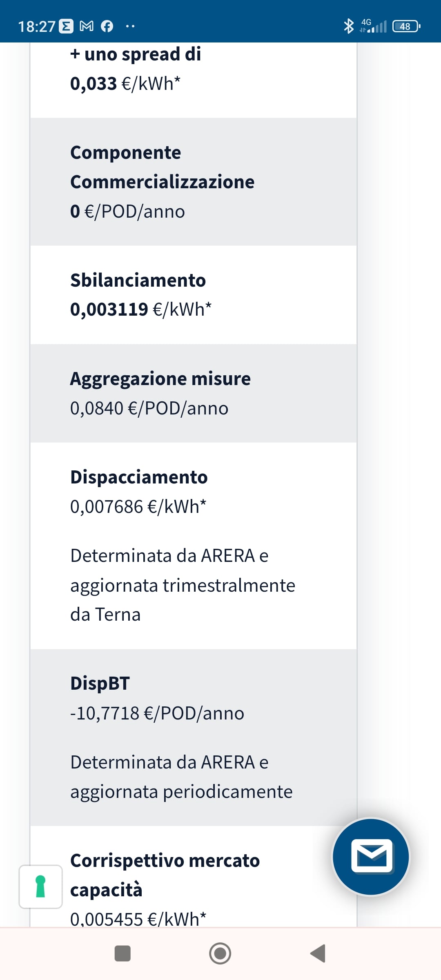Open the floating mail contact button
This screenshot has height=980, width=441.
[x=371, y=856]
